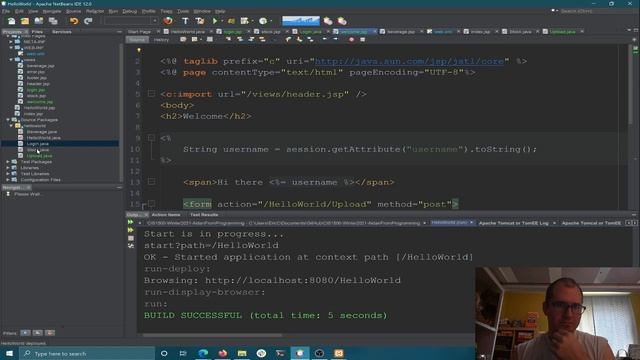This screenshot has height=360, width=640.
Task: Toggle the History view button in the editor
Action: click(161, 40)
